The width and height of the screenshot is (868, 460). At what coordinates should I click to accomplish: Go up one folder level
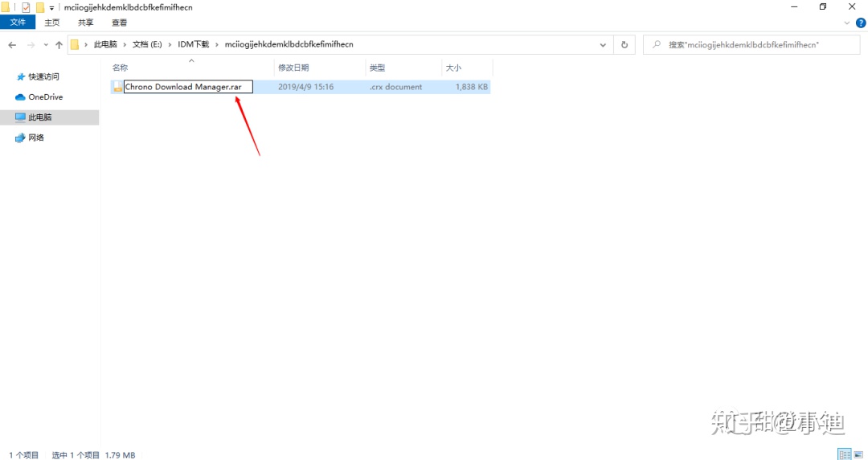[x=59, y=45]
